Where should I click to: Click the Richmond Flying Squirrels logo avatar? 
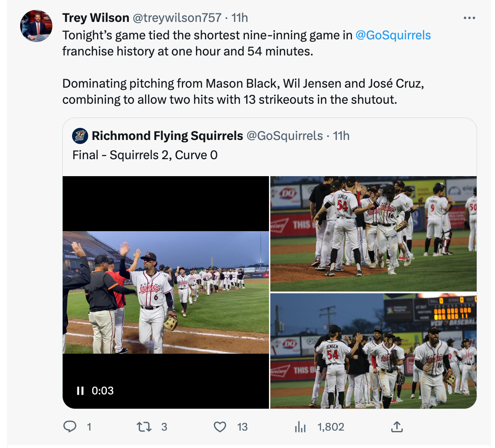80,136
